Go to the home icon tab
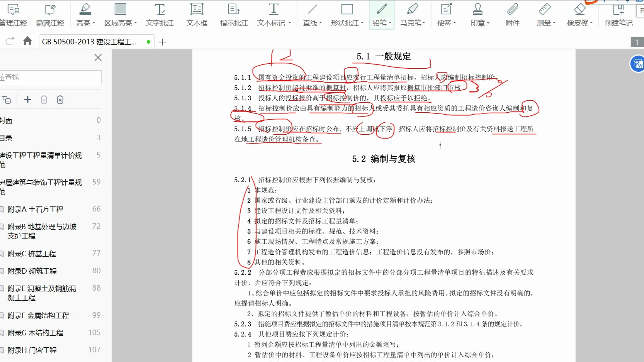The image size is (644, 362). 27,41
